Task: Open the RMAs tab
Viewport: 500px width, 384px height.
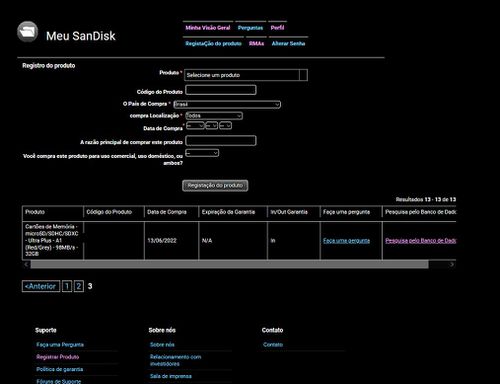Action: click(256, 43)
